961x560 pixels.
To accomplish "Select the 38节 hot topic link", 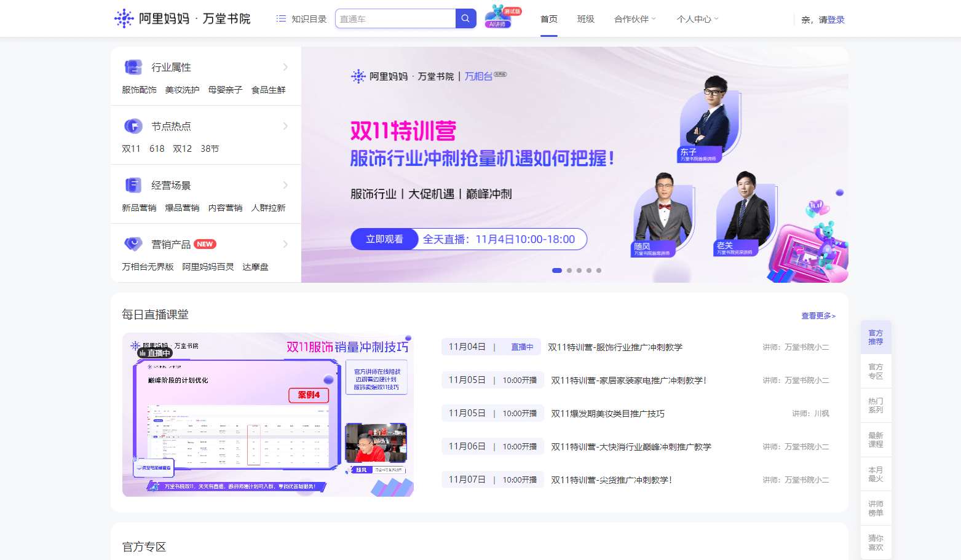I will (x=210, y=149).
